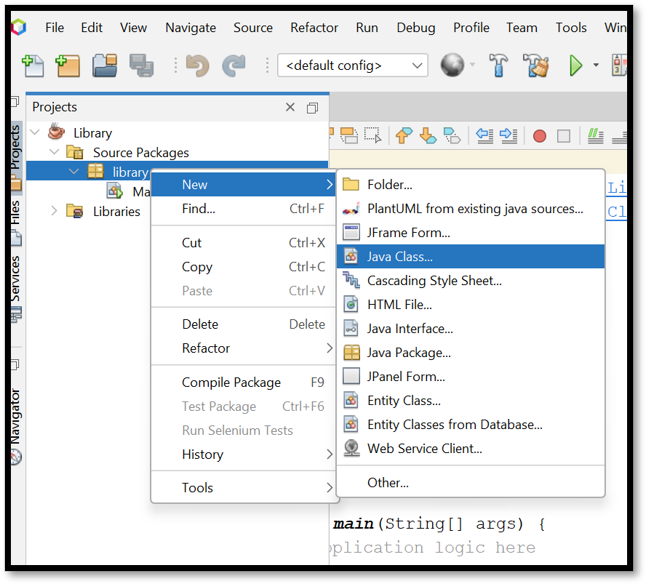The height and width of the screenshot is (584, 646).
Task: Choose Delete in context menu
Action: [x=245, y=324]
